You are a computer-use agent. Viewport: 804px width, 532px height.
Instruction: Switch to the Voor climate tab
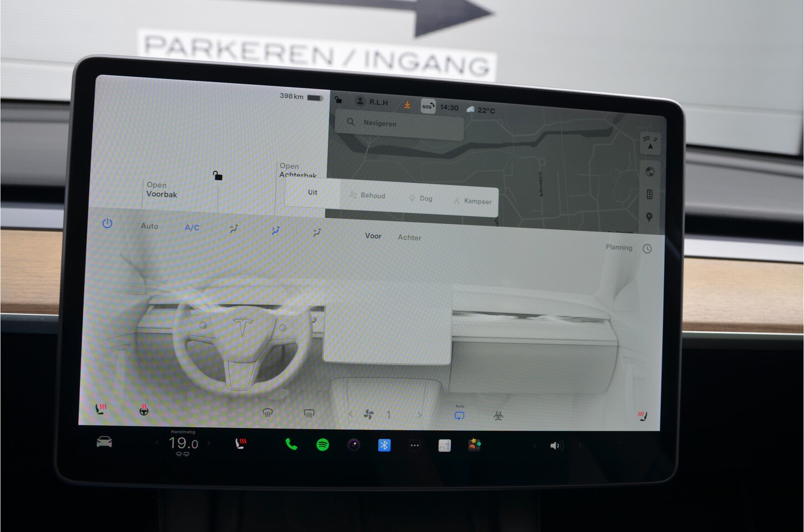[x=373, y=236]
